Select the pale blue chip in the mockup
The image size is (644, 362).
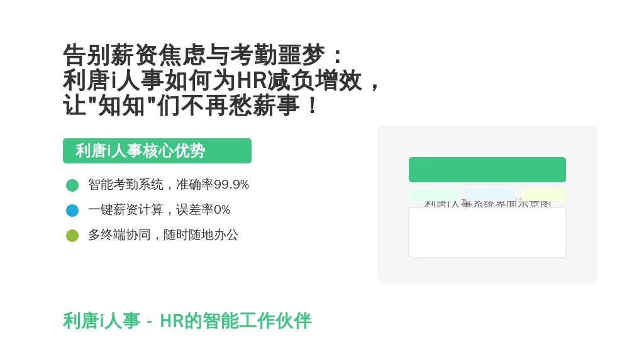point(491,195)
